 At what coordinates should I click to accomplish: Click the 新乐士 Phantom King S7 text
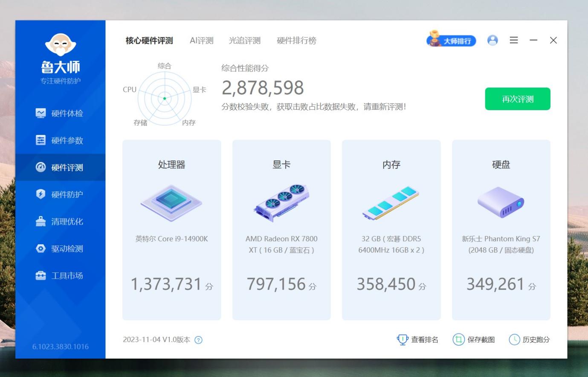tap(501, 244)
